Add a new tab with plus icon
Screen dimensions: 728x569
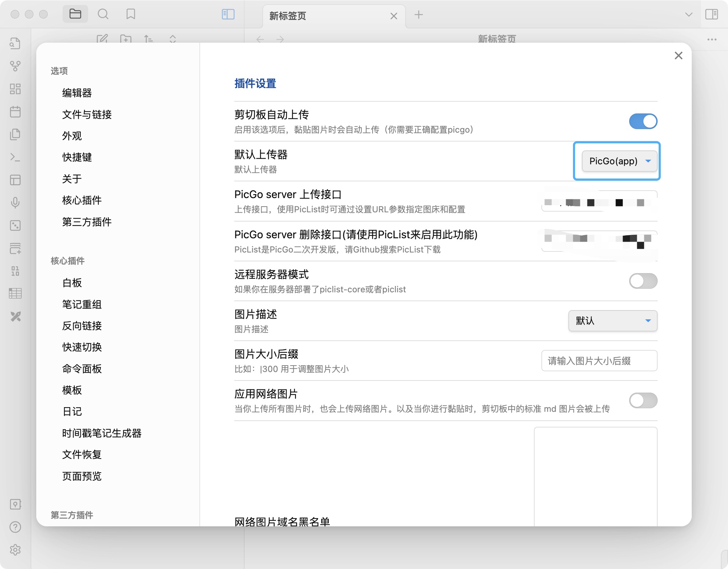pos(419,15)
